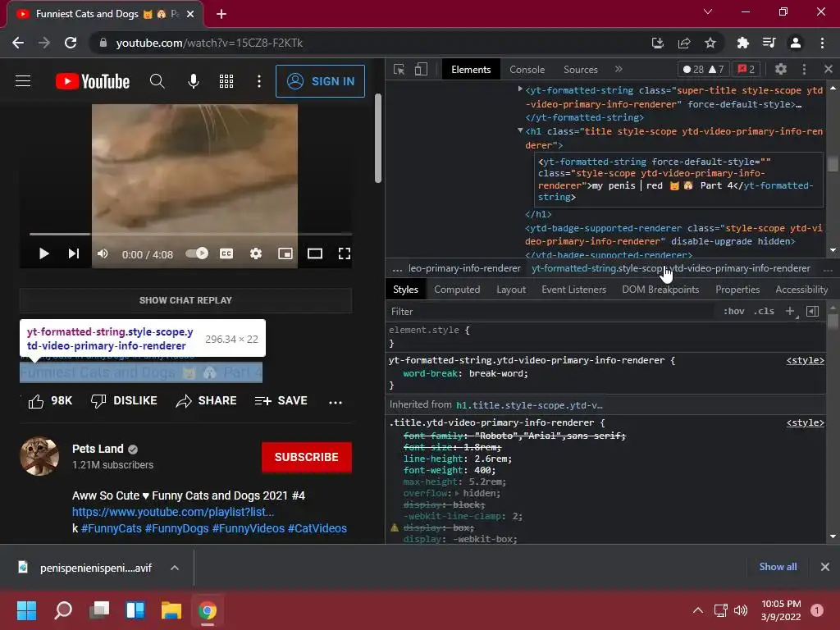Open File Explorer from the taskbar
Screen dimensions: 840x630
171,610
